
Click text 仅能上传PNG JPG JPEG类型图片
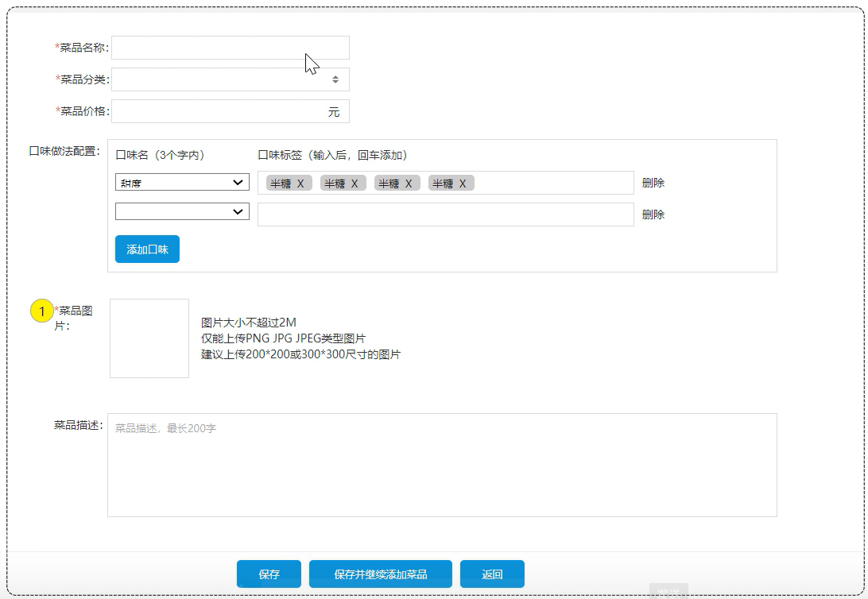284,338
